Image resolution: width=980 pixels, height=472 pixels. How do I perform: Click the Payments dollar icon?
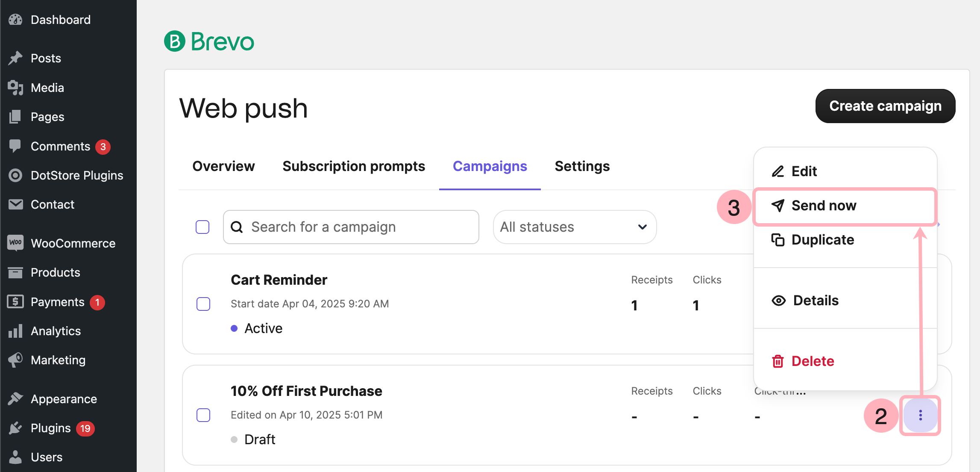pos(15,302)
